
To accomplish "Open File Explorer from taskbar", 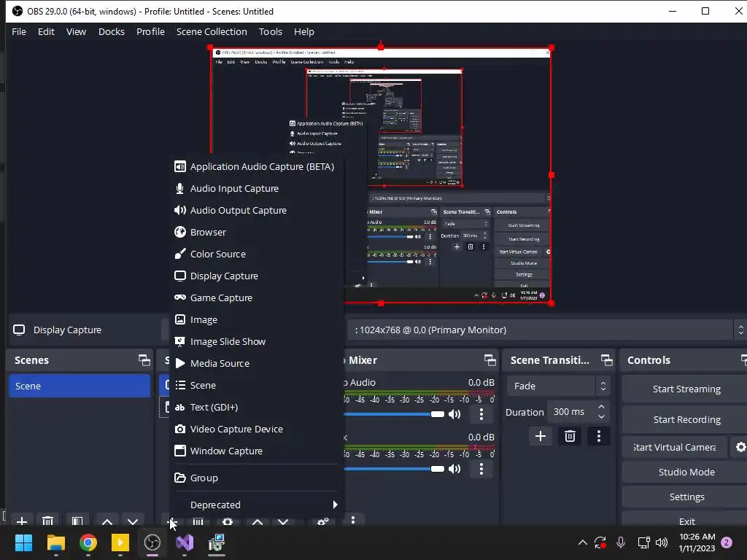I will (x=55, y=542).
